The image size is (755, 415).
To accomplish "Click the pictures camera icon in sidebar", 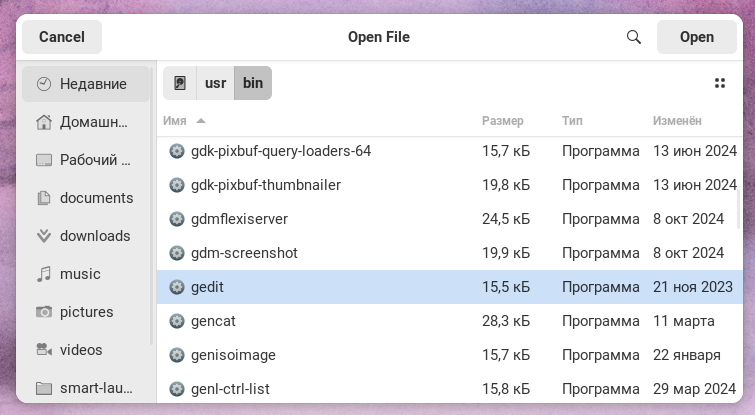I will (x=43, y=312).
